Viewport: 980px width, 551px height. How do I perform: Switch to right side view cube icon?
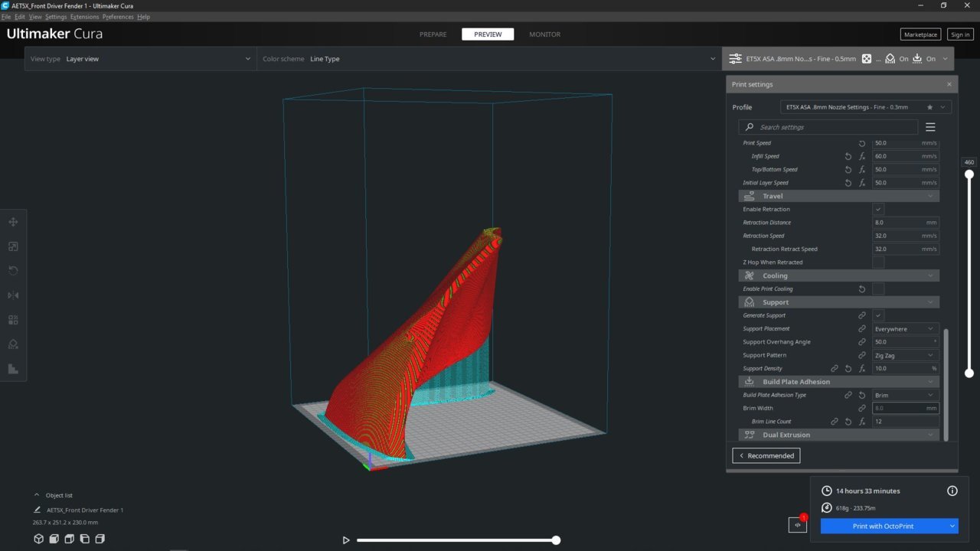(100, 539)
